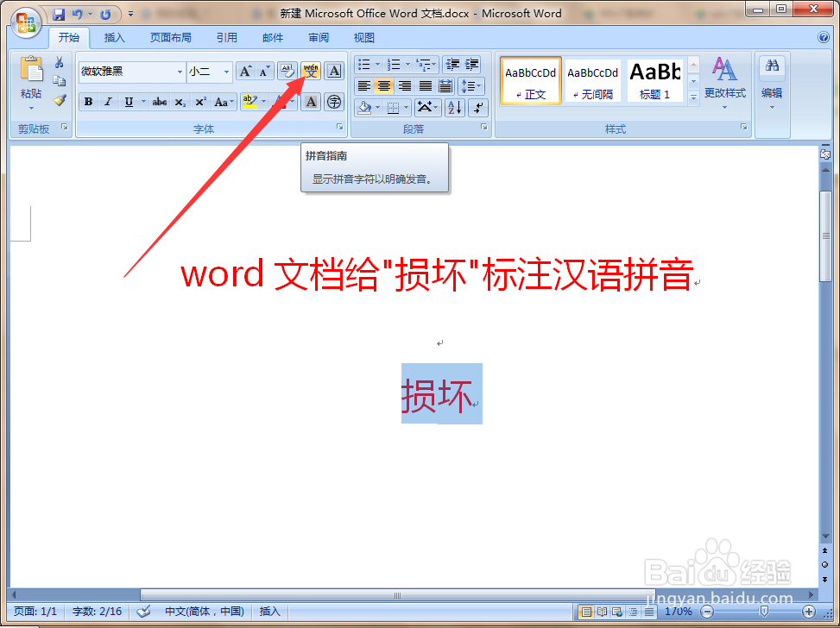Screen dimensions: 840x628
Task: Toggle italic formatting
Action: coord(108,102)
